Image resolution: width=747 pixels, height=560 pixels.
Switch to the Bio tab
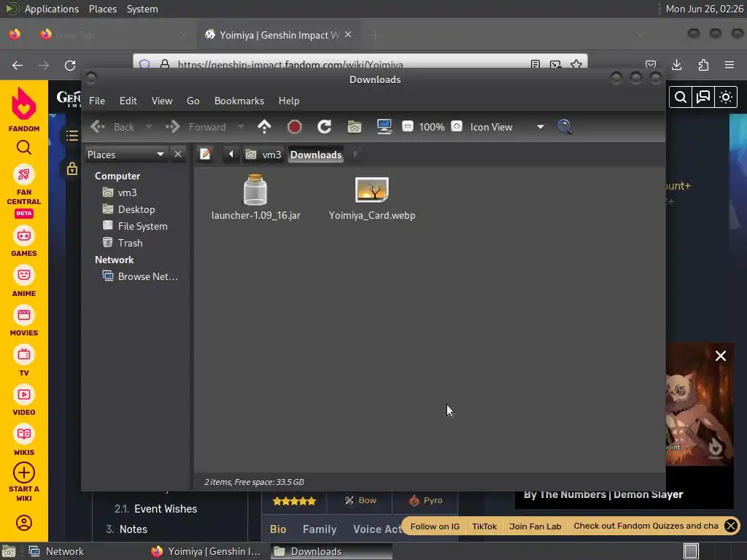[x=278, y=529]
